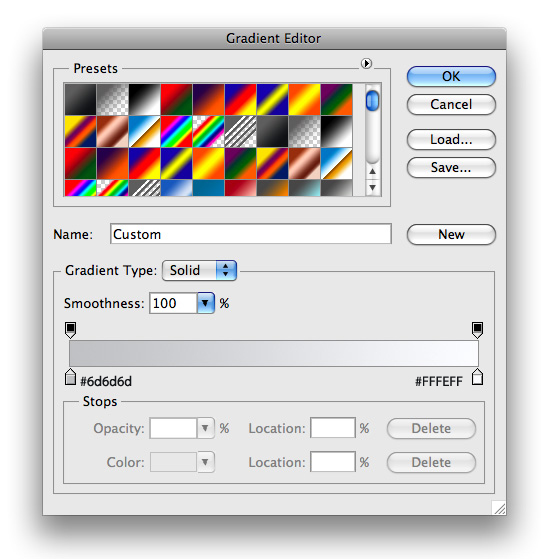Choose the top-row orange-yellow-orange preset
Screen dimensions: 541x559
click(x=305, y=99)
